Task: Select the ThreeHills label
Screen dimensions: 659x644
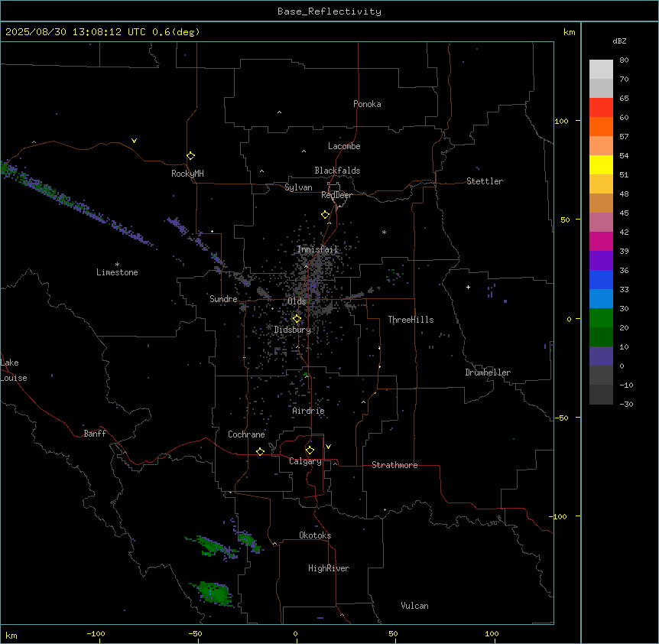Action: [x=411, y=320]
